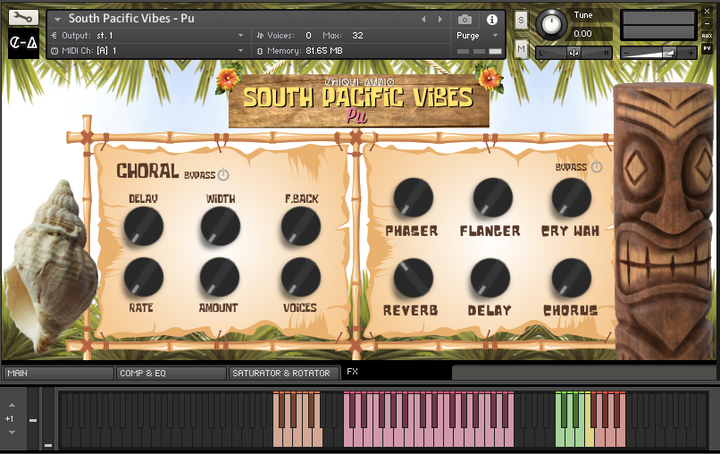
Task: Go to the previous instrument preset arrow
Action: click(424, 19)
